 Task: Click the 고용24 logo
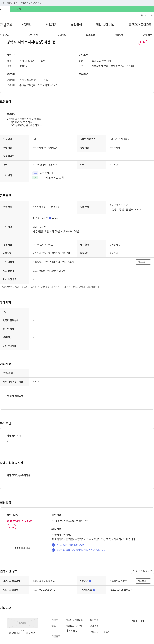pos(6,25)
